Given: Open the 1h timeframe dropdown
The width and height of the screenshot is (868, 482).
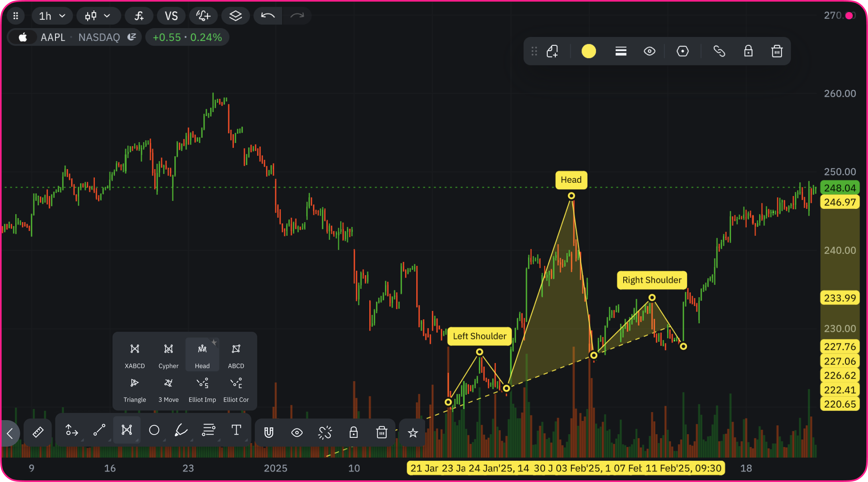Looking at the screenshot, I should tap(52, 16).
